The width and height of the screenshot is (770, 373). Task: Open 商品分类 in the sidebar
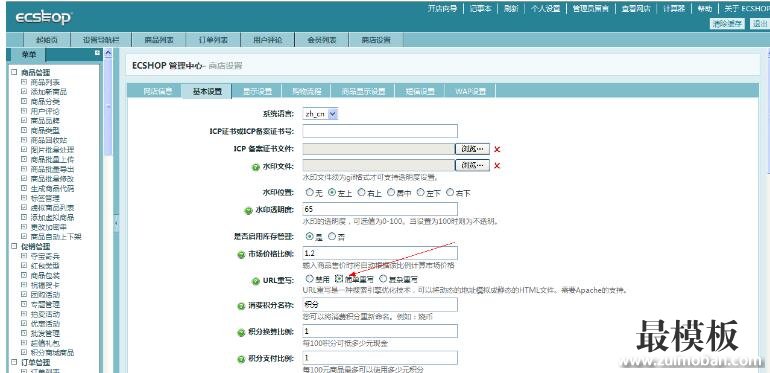[x=45, y=102]
